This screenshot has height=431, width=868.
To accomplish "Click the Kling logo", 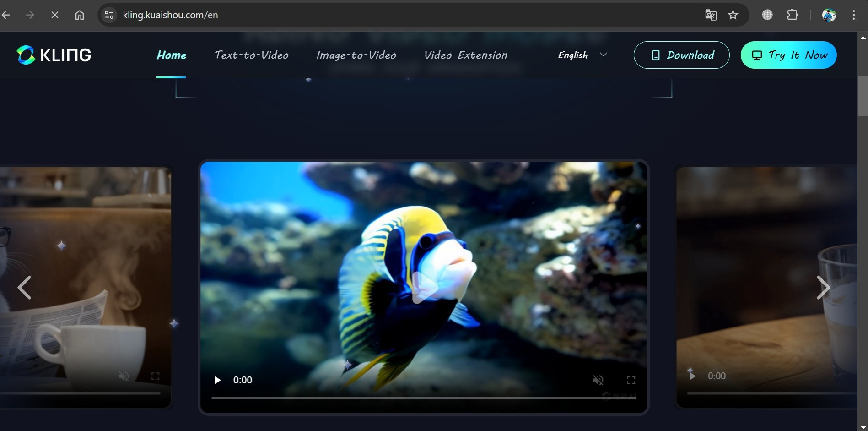I will click(x=54, y=55).
